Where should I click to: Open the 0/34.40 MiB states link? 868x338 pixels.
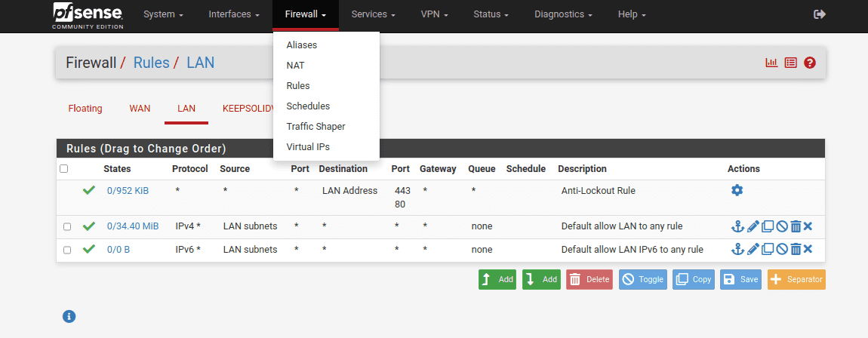pyautogui.click(x=133, y=226)
